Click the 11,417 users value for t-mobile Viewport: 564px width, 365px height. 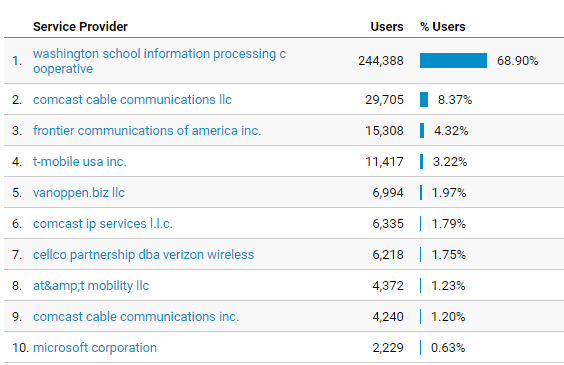point(385,162)
